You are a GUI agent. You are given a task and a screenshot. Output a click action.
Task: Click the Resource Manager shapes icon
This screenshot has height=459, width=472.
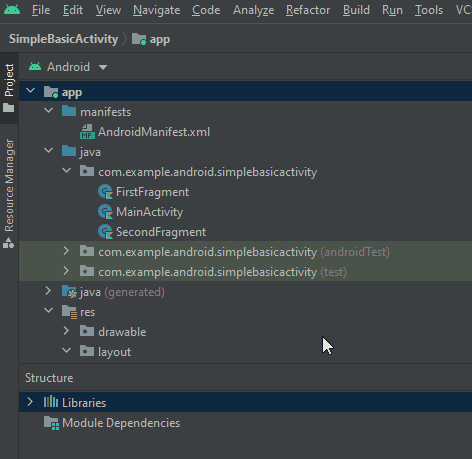coord(9,243)
